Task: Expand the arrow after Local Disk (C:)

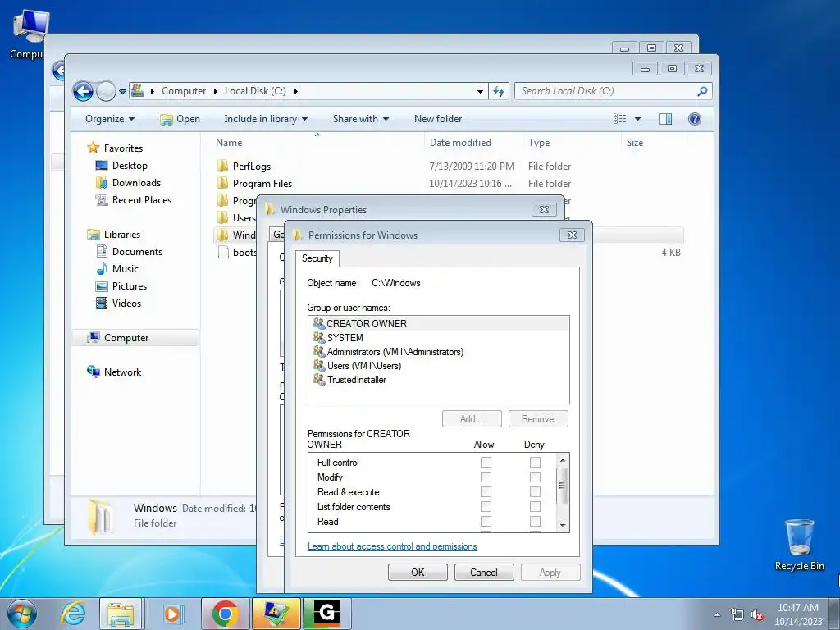Action: coord(295,91)
